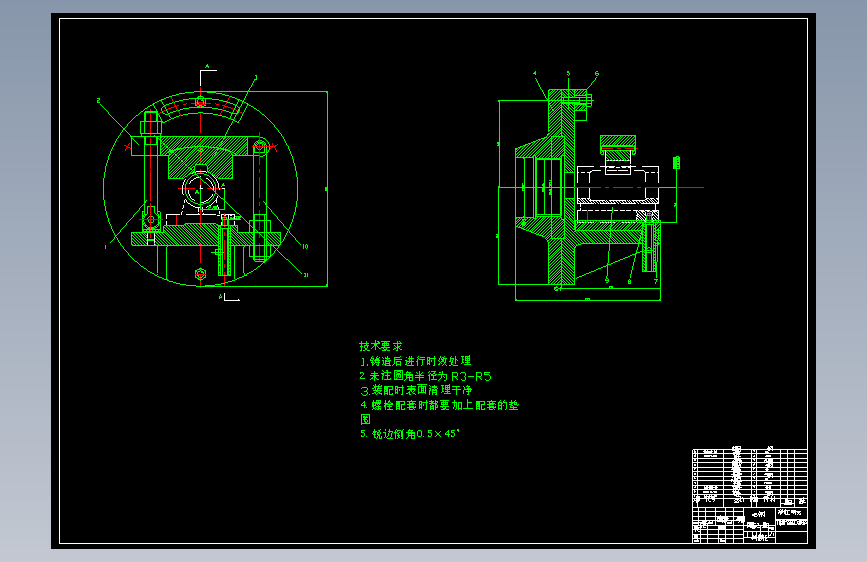
Task: Select part balloon '9' in section view
Action: (x=607, y=281)
